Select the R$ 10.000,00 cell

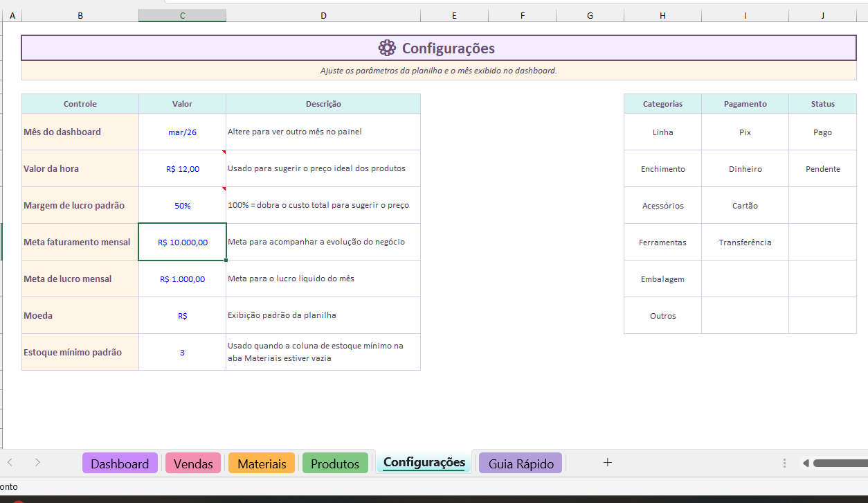click(182, 242)
